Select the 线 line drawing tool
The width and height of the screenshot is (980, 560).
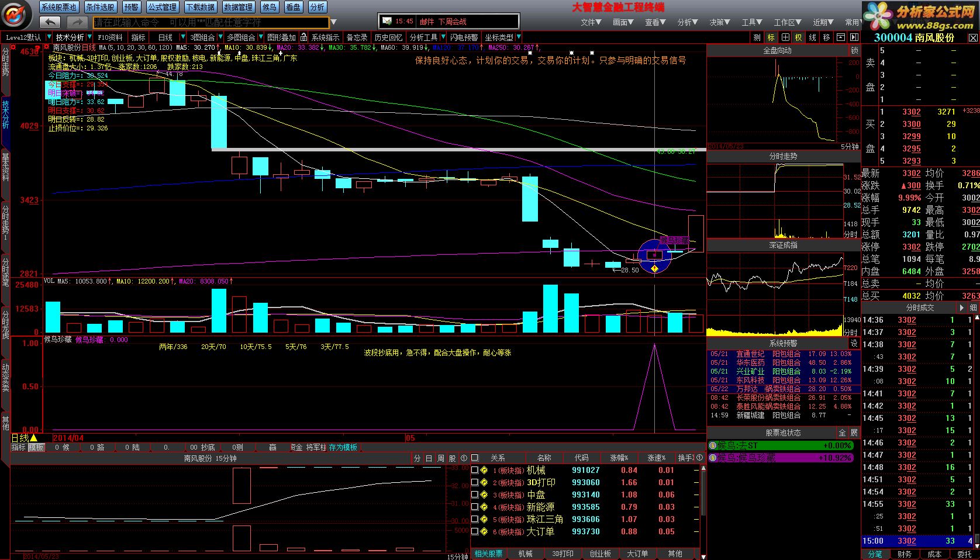click(813, 37)
